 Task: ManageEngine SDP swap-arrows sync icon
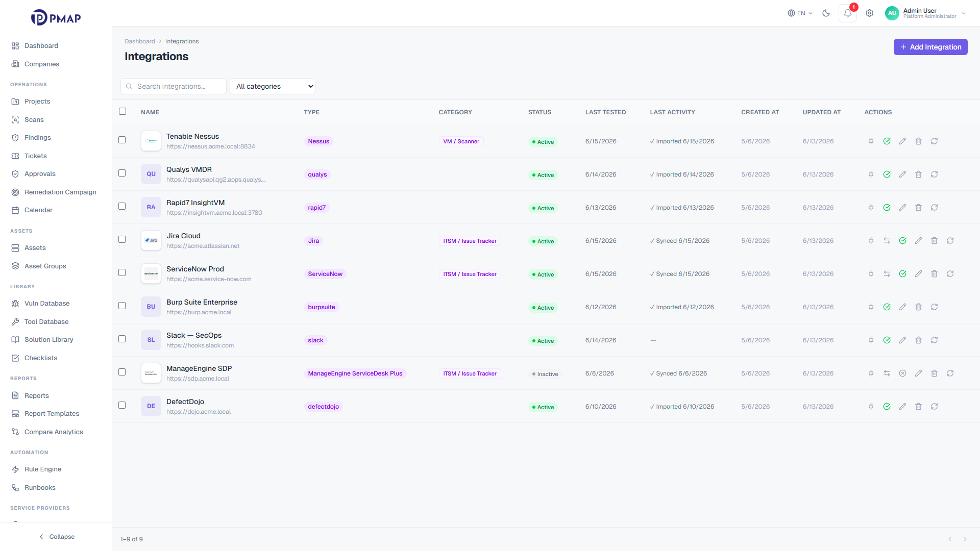tap(887, 373)
